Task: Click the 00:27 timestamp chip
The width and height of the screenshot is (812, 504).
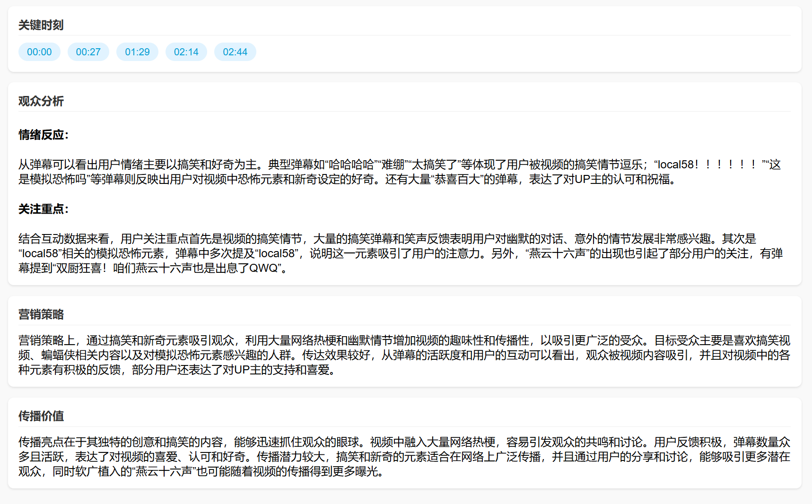Action: click(x=88, y=52)
